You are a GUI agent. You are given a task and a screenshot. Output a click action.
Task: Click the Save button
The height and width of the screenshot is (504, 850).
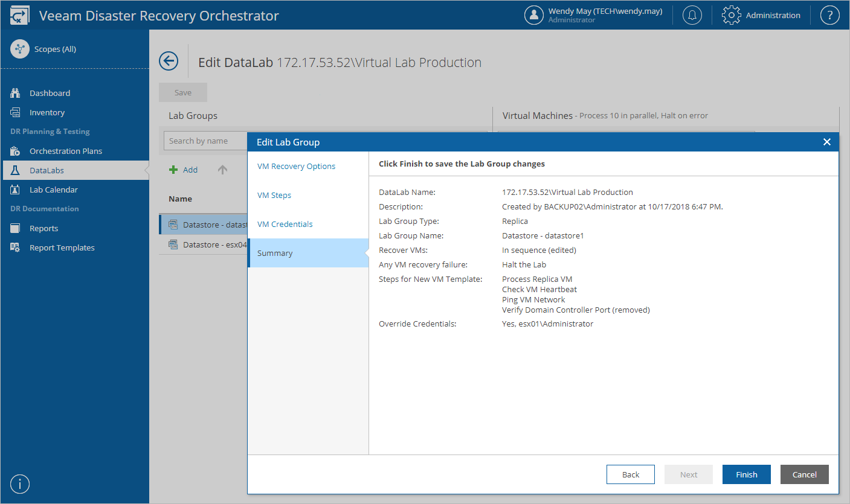tap(183, 92)
